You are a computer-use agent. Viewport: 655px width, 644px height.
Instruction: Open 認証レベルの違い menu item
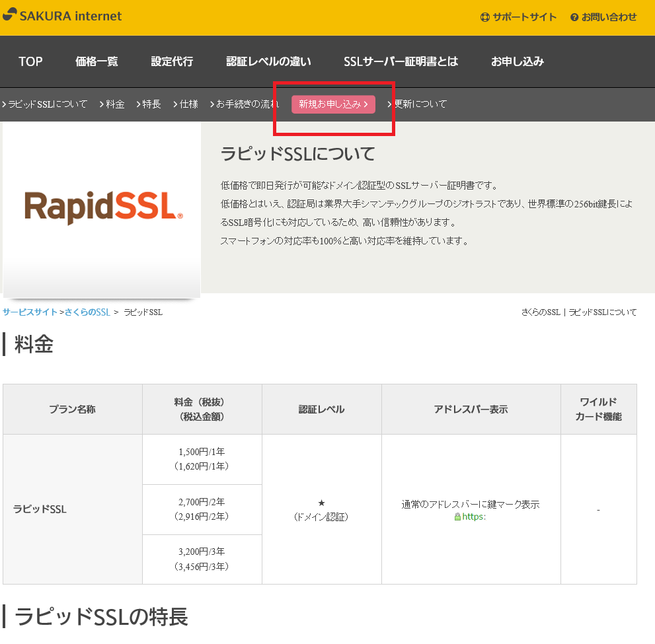pyautogui.click(x=268, y=61)
